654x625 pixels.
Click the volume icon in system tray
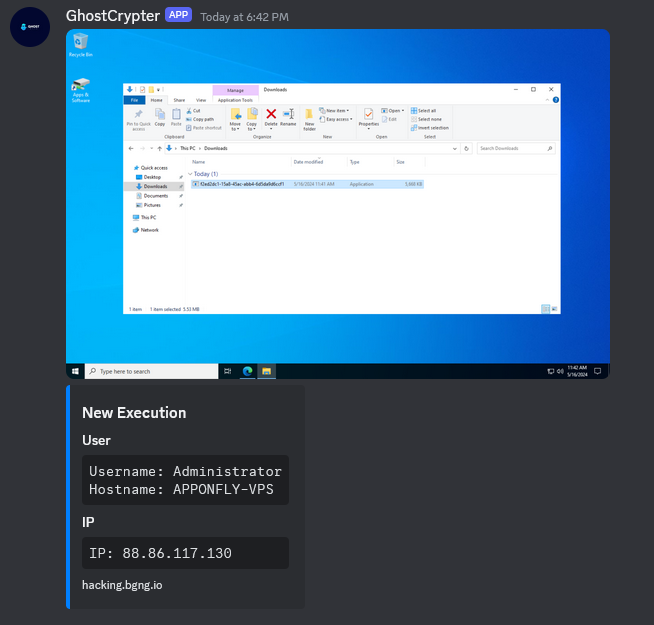click(x=560, y=371)
